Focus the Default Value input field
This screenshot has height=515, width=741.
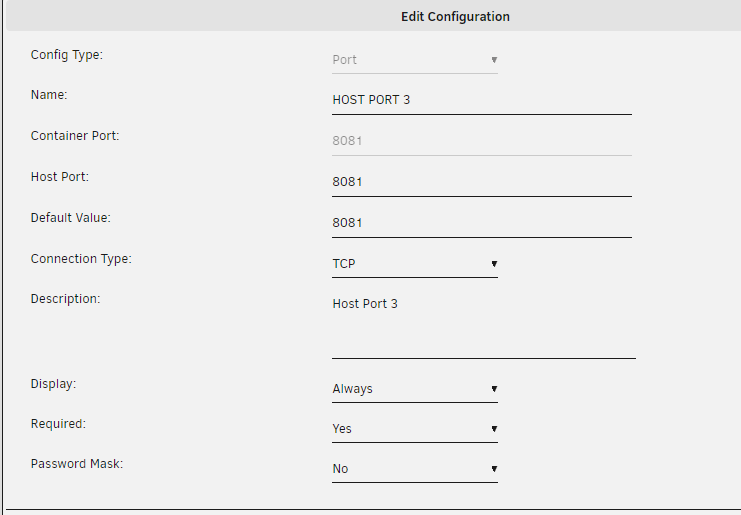coord(482,223)
